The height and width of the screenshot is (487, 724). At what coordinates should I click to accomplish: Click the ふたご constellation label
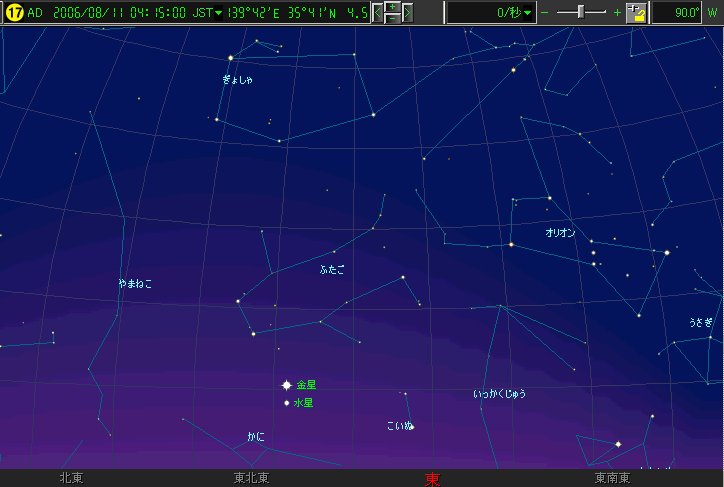click(x=331, y=270)
